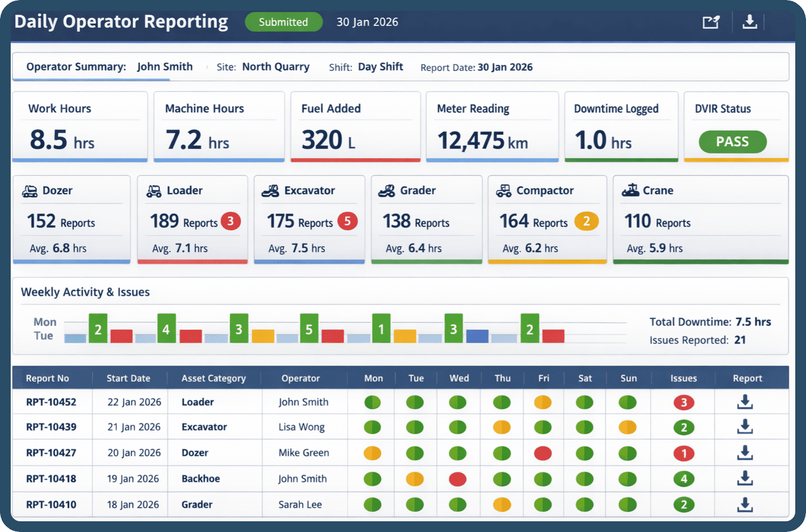
Task: Click the download icon in the top header bar
Action: pyautogui.click(x=749, y=21)
